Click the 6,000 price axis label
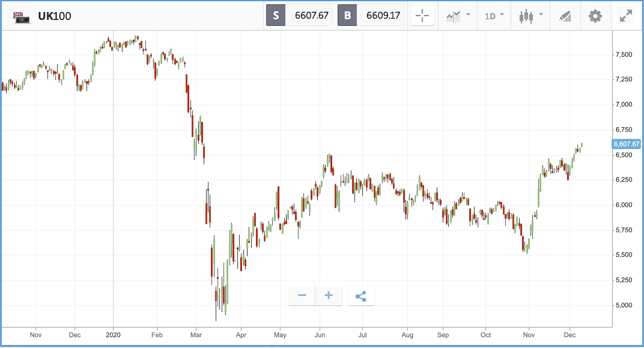The image size is (644, 348). tap(624, 205)
